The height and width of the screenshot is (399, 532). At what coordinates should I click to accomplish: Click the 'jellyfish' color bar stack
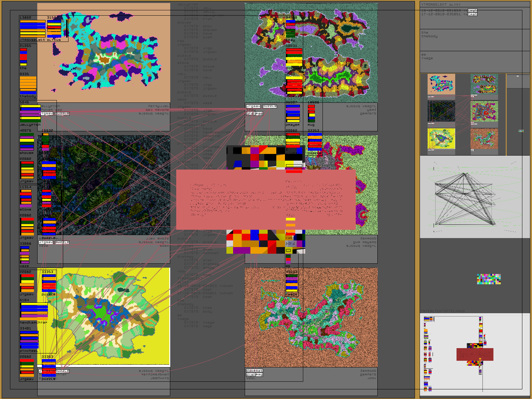30,113
